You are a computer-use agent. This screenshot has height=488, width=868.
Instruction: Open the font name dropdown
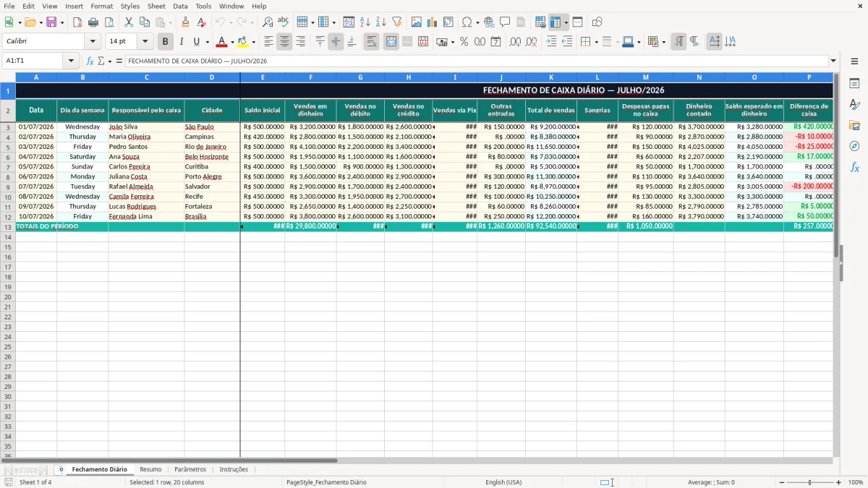(x=93, y=42)
